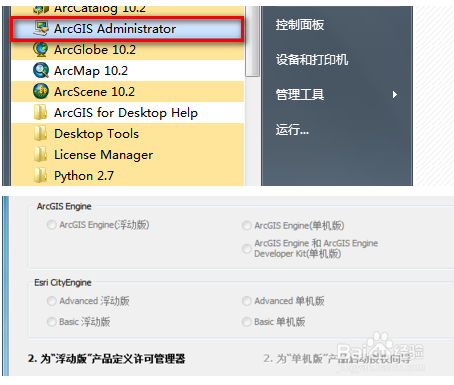Open 运行... in the Start menu
The image size is (454, 385).
click(292, 129)
